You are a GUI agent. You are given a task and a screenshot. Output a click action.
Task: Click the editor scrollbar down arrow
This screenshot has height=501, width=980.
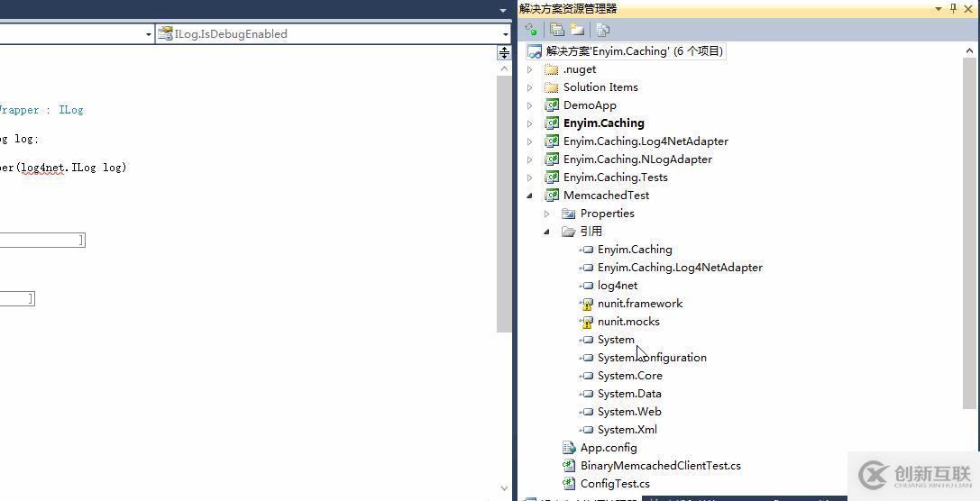504,487
